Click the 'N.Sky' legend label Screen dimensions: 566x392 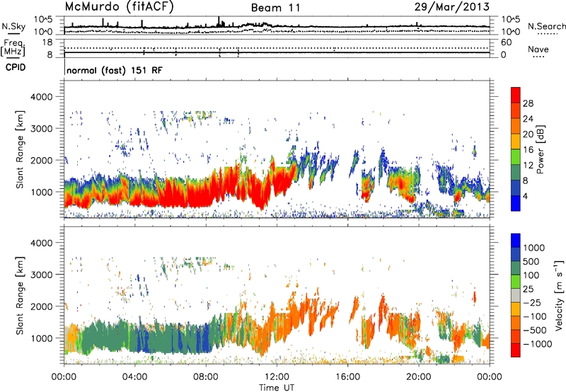point(13,26)
